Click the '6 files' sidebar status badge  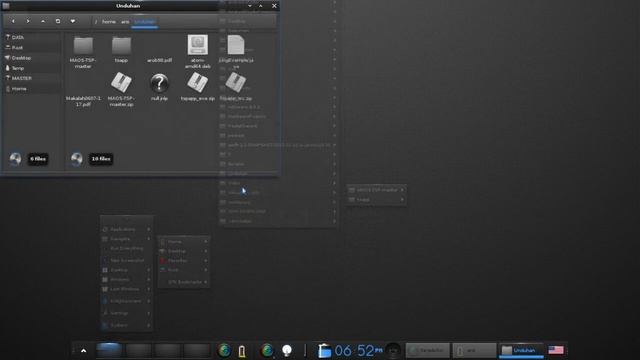[38, 159]
